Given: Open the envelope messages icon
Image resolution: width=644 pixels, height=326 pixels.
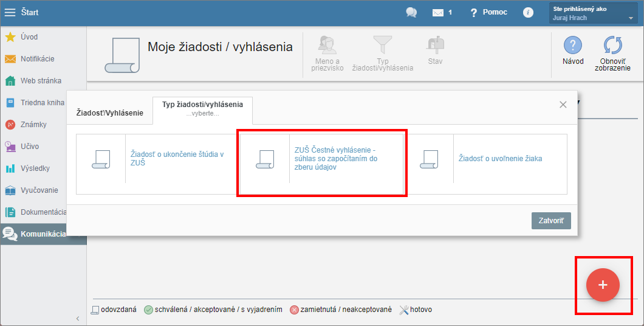Looking at the screenshot, I should [x=438, y=13].
